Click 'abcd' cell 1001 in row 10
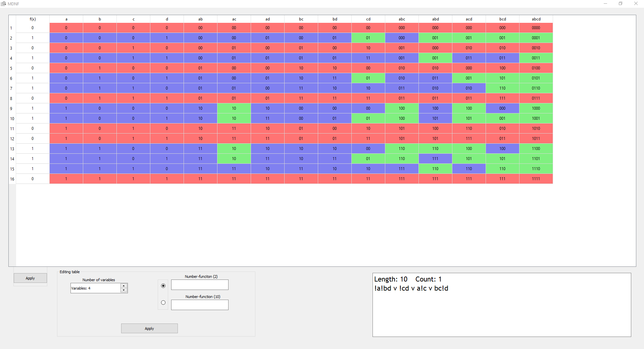 pyautogui.click(x=536, y=118)
